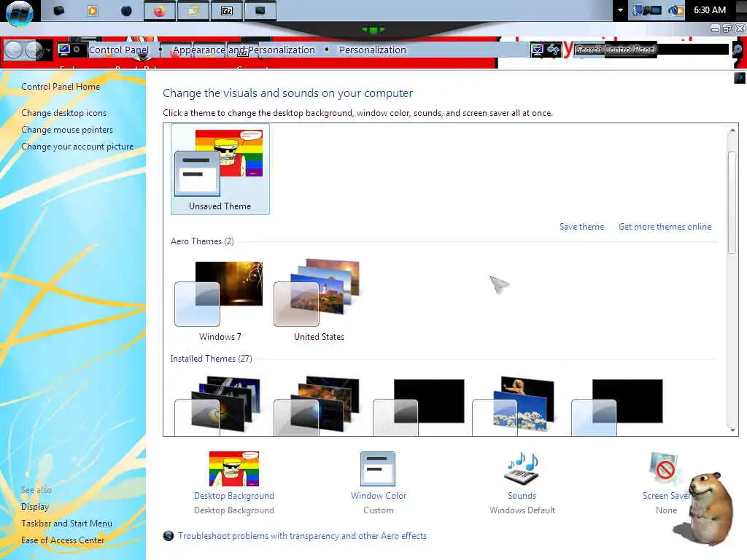Screen dimensions: 747x560
Task: Open the media player taskbar icon
Action: 93,10
